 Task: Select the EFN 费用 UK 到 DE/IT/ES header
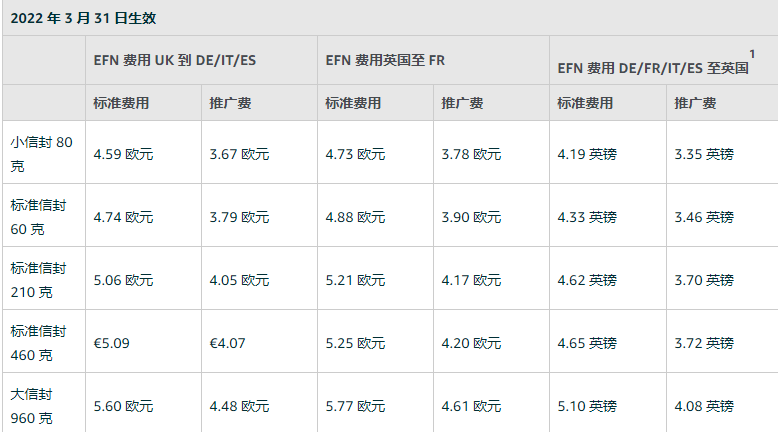(x=174, y=60)
